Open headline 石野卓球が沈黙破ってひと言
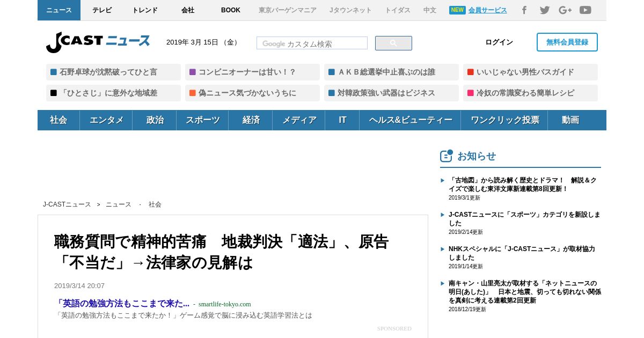The image size is (644, 338). pyautogui.click(x=113, y=72)
